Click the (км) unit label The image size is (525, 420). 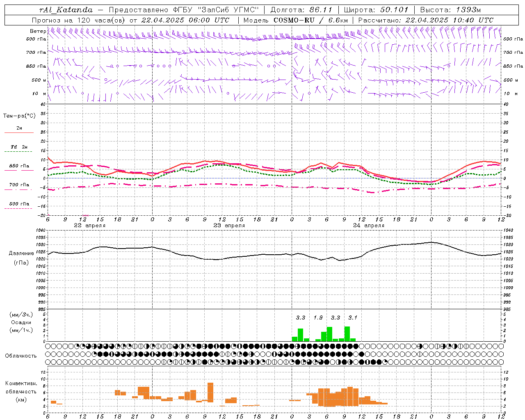pos(21,399)
